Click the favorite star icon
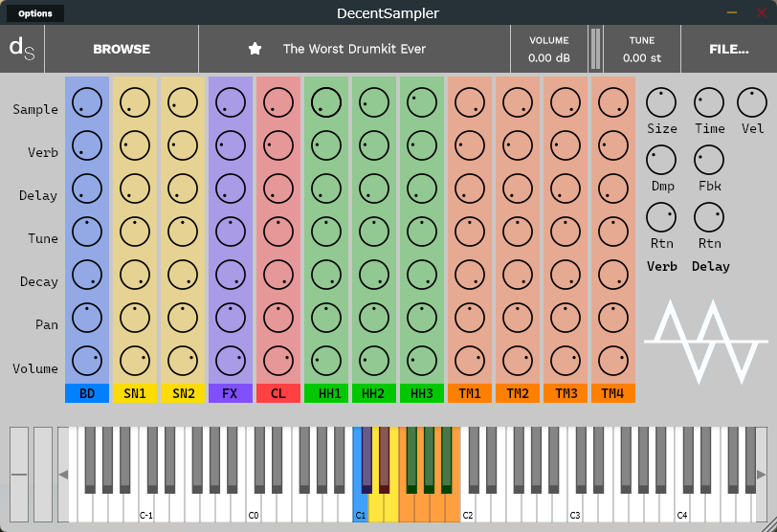 [x=255, y=49]
